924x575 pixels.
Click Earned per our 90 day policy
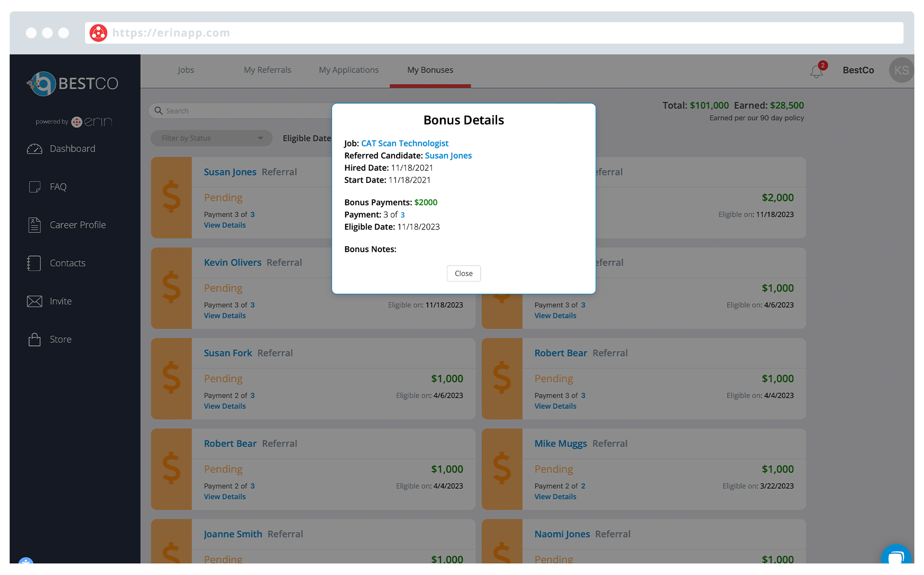click(757, 118)
